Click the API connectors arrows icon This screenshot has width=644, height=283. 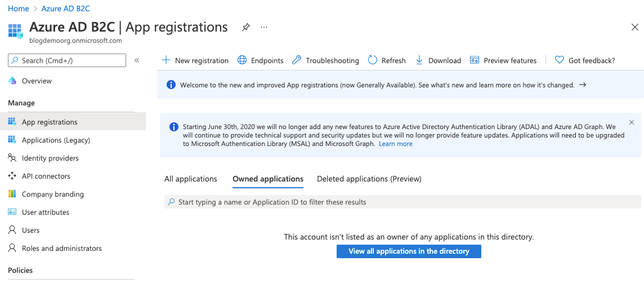click(x=12, y=176)
